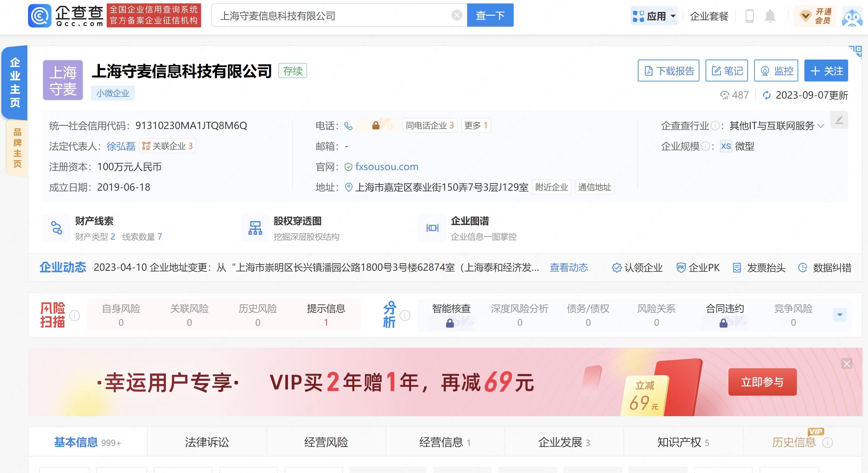This screenshot has height=473, width=868.
Task: Click the 小微企业 tag
Action: (113, 93)
